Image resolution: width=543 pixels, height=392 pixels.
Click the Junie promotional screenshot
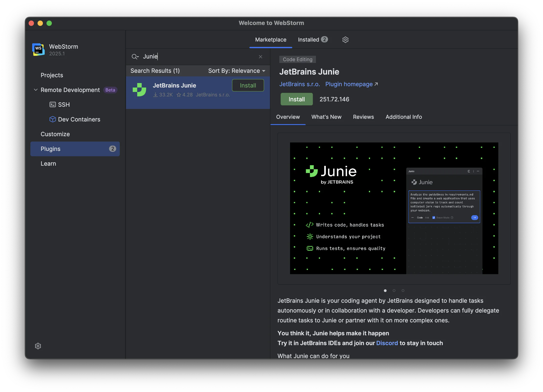pyautogui.click(x=394, y=208)
